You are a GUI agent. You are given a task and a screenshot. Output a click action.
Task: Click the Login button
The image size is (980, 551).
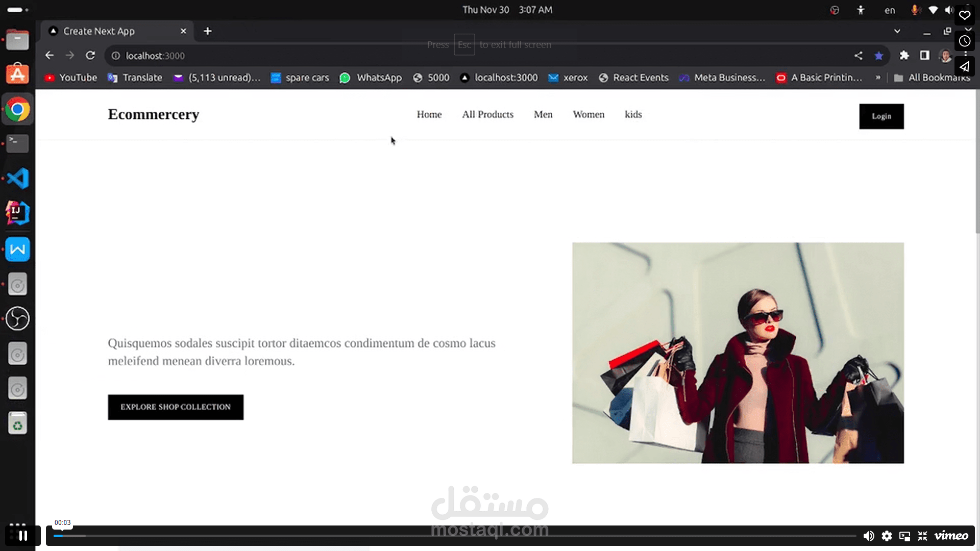click(881, 116)
